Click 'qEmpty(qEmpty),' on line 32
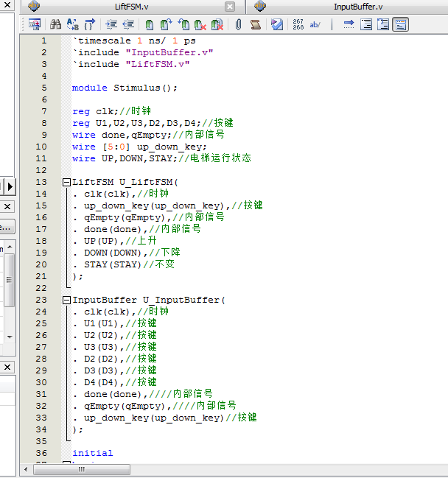Viewport: 448px width, 478px height. pyautogui.click(x=127, y=407)
